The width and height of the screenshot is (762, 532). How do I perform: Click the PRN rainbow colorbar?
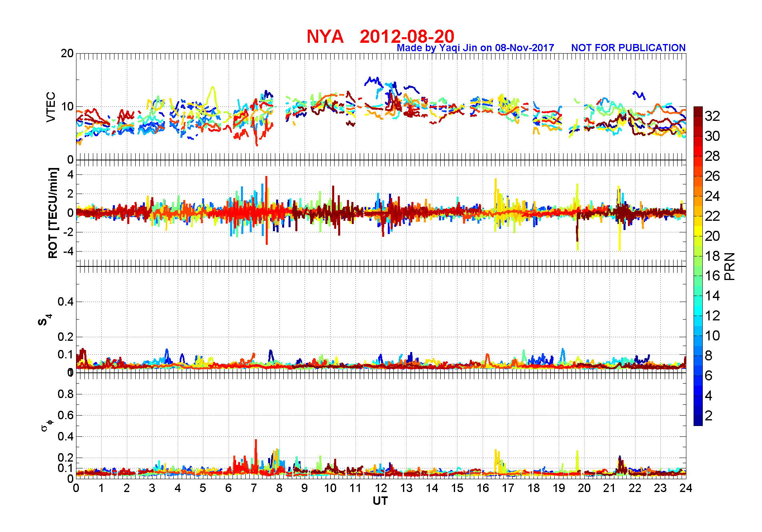point(698,266)
